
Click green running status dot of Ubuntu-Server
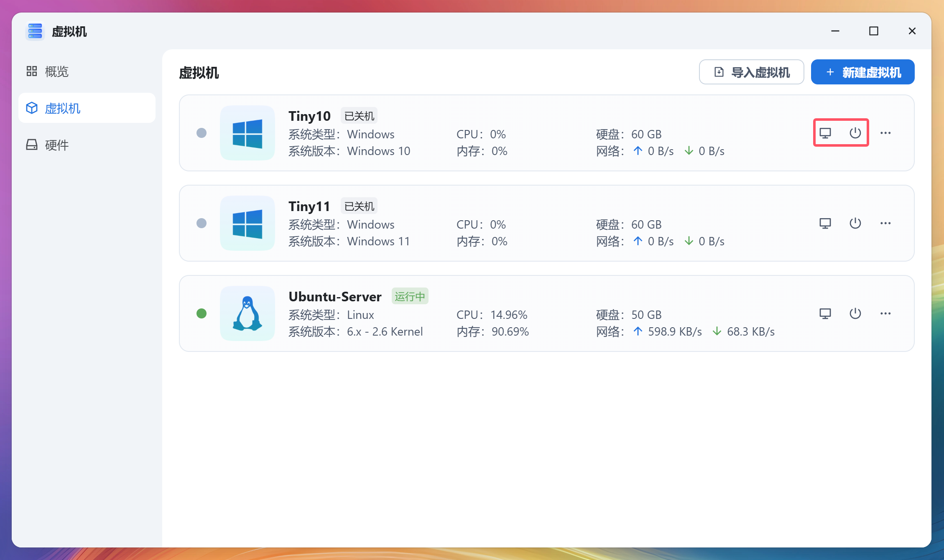point(202,313)
